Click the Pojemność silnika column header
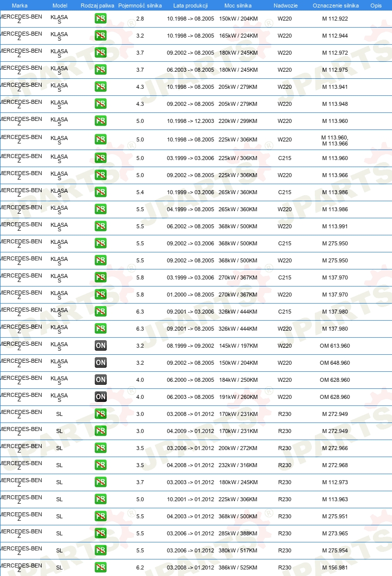 click(140, 6)
